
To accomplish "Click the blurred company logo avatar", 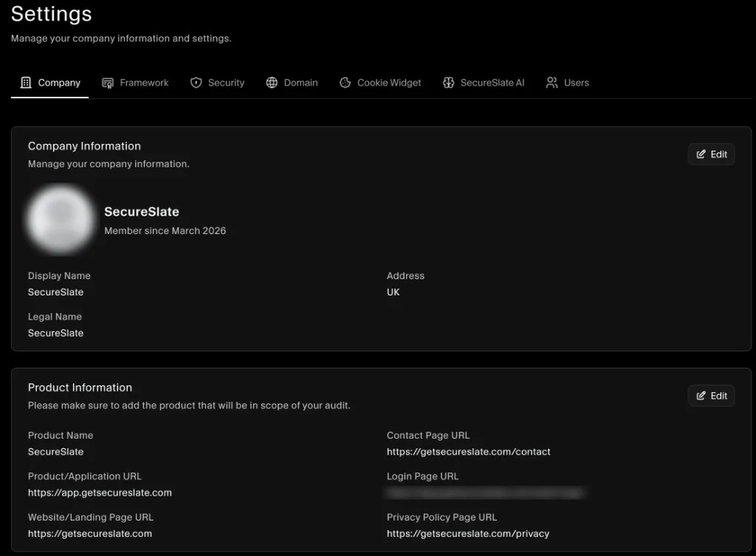I will point(60,219).
